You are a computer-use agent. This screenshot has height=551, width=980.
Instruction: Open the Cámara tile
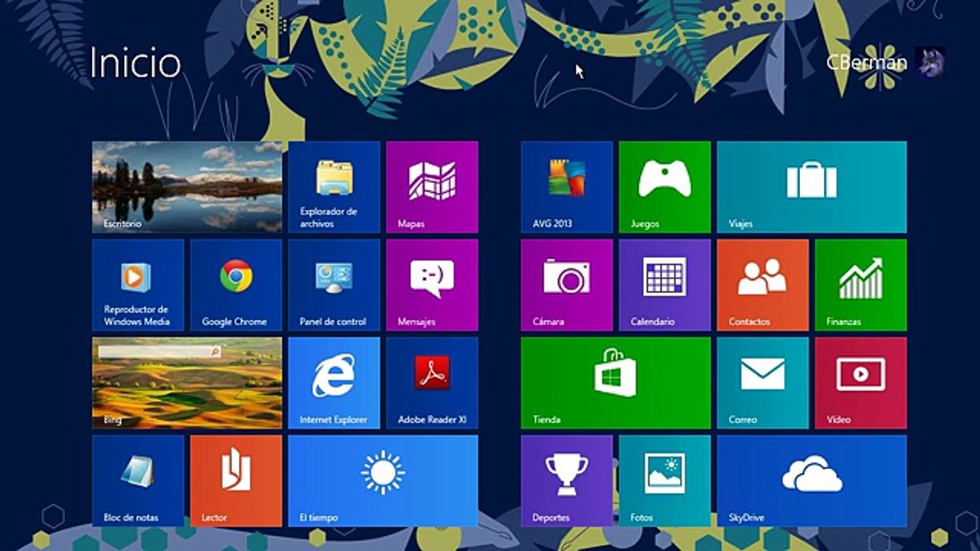click(567, 285)
